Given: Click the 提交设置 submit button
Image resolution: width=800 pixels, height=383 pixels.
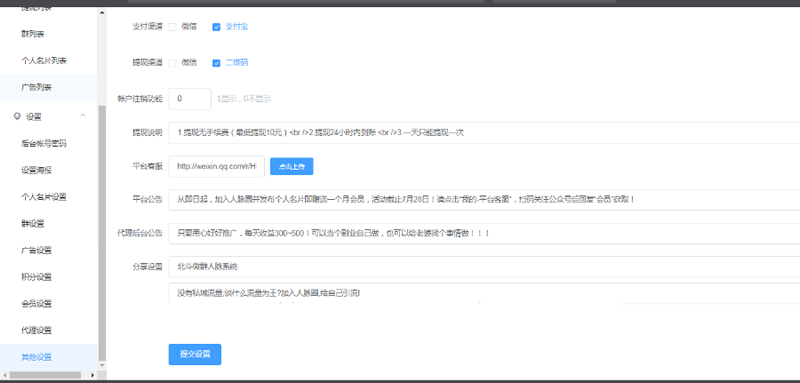Looking at the screenshot, I should [x=195, y=354].
